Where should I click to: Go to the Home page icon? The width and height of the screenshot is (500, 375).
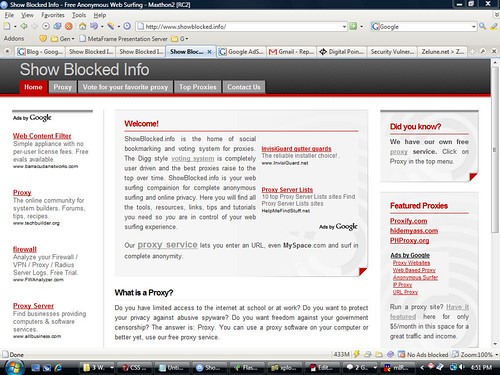pos(82,26)
